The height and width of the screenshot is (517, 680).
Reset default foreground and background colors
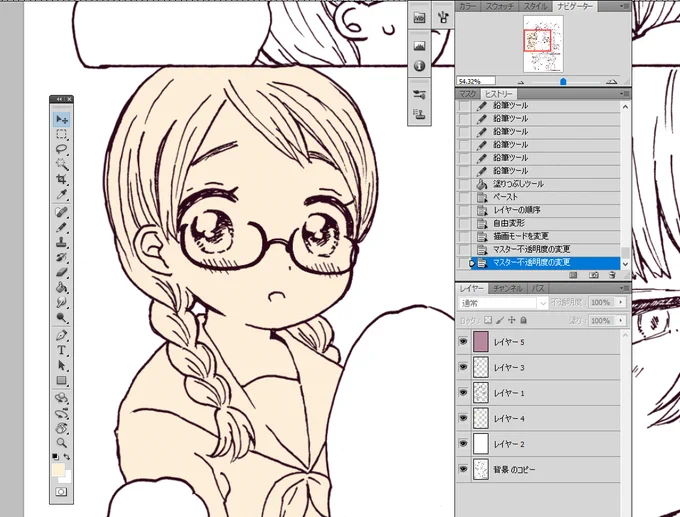tap(56, 456)
